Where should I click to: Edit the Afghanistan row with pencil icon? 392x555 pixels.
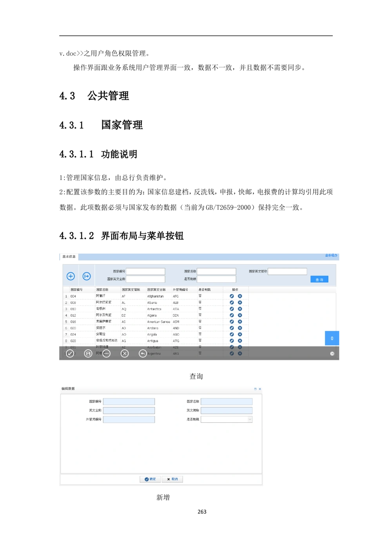pos(232,296)
